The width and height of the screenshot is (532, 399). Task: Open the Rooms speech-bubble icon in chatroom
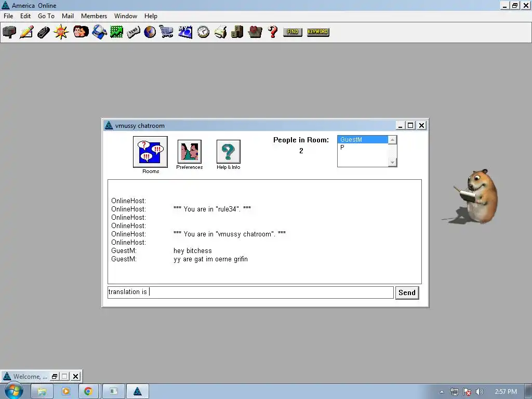(x=150, y=152)
